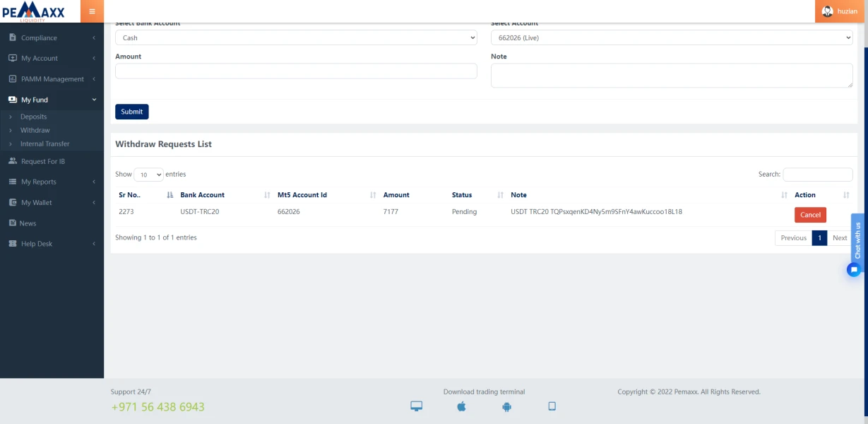Screen dimensions: 868x424
Task: Expand the Compliance menu chevron
Action: click(94, 38)
